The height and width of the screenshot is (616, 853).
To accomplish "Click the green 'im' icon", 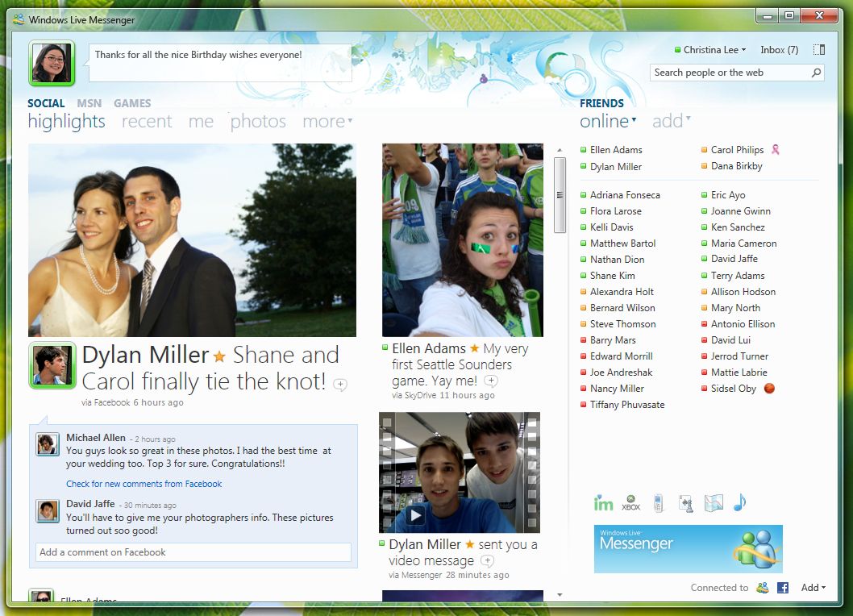I will 603,503.
